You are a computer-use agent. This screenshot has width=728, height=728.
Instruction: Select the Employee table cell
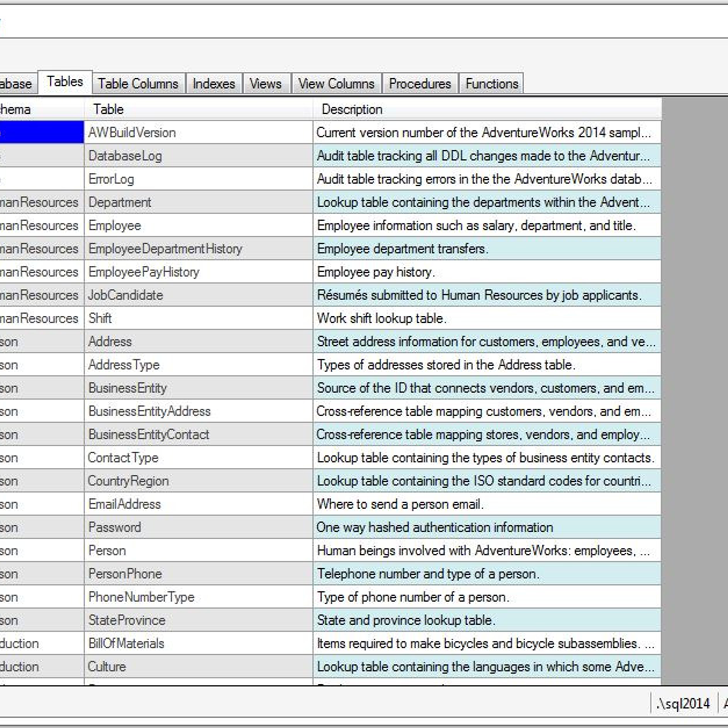[x=198, y=225]
